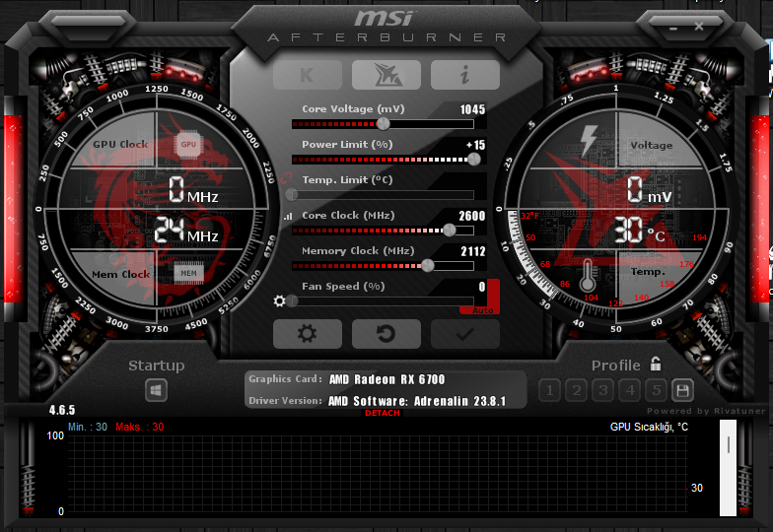773x532 pixels.
Task: Open settings with the gear button
Action: (308, 333)
